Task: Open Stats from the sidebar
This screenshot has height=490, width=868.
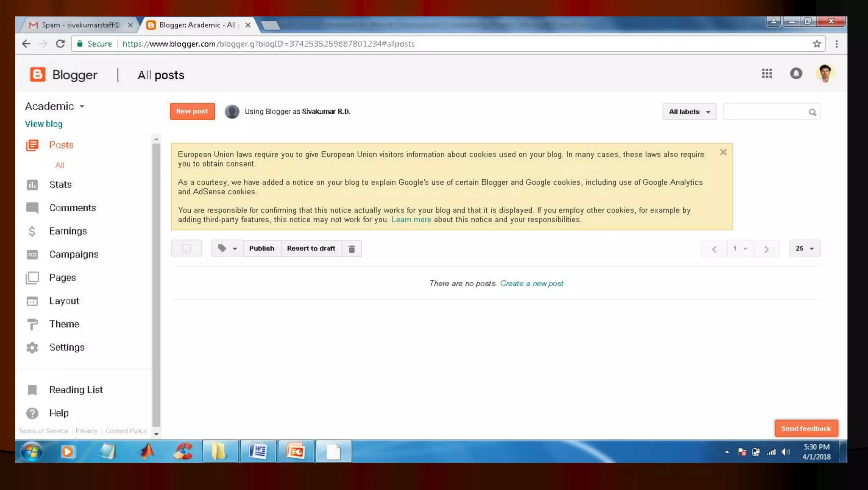Action: 60,185
